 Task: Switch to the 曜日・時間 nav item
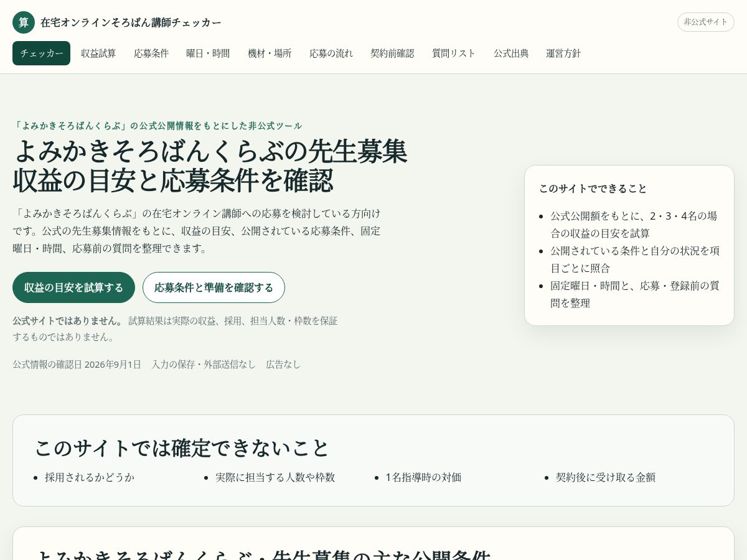click(208, 54)
